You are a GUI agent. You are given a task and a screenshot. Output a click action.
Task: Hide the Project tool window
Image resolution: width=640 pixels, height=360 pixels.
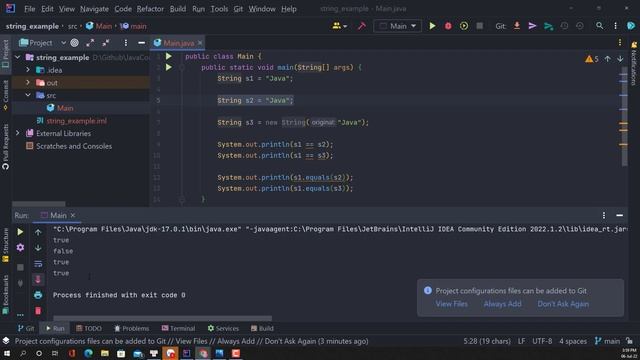click(141, 43)
